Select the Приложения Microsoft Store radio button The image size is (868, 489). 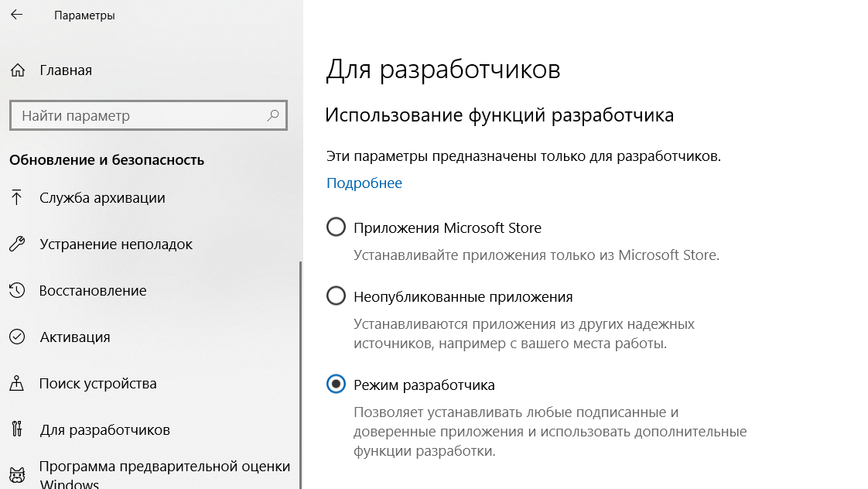[336, 227]
